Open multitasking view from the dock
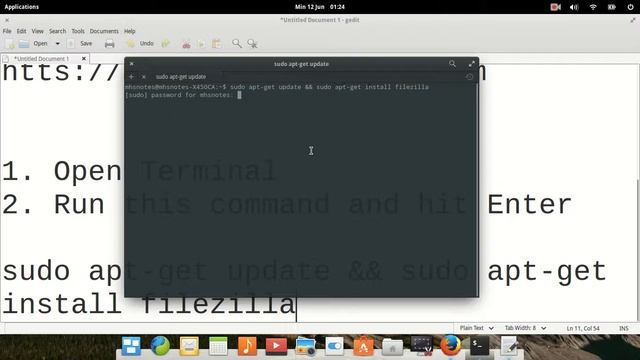 point(131,347)
